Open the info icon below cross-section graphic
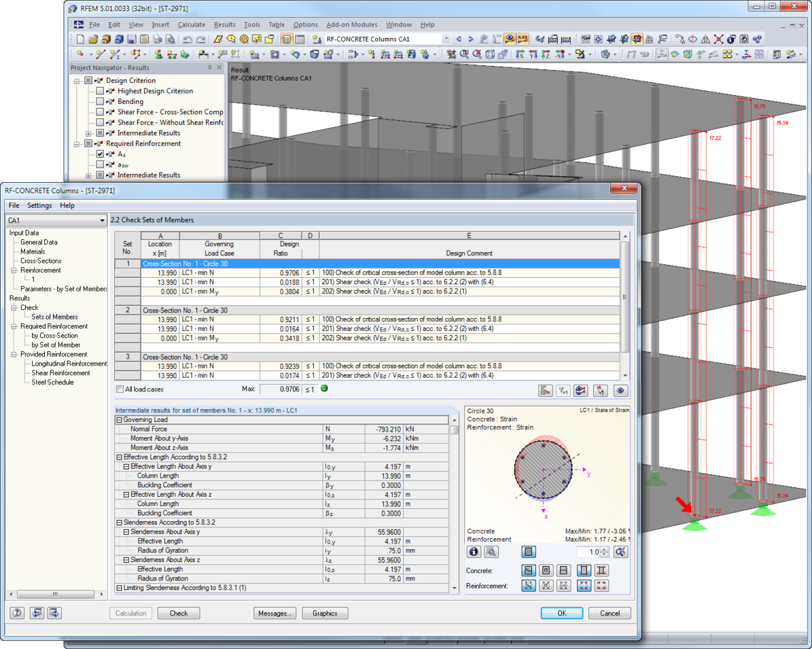This screenshot has width=812, height=649. pos(473,552)
